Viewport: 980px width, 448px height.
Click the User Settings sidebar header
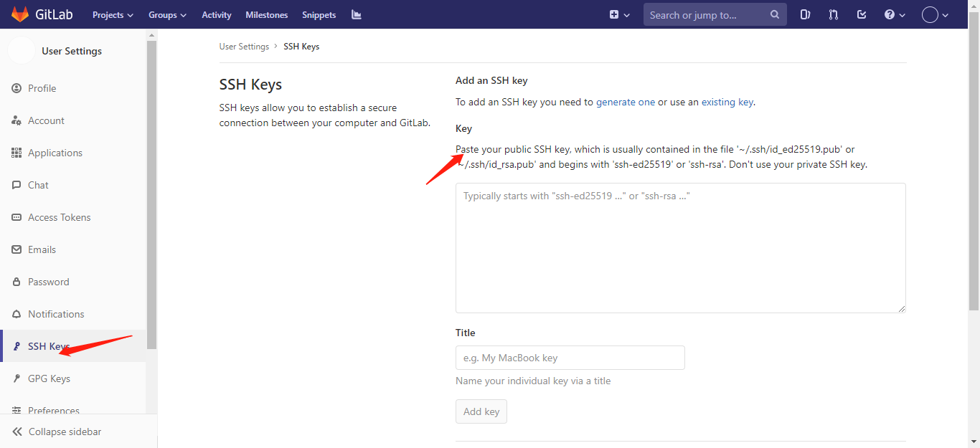pyautogui.click(x=72, y=51)
